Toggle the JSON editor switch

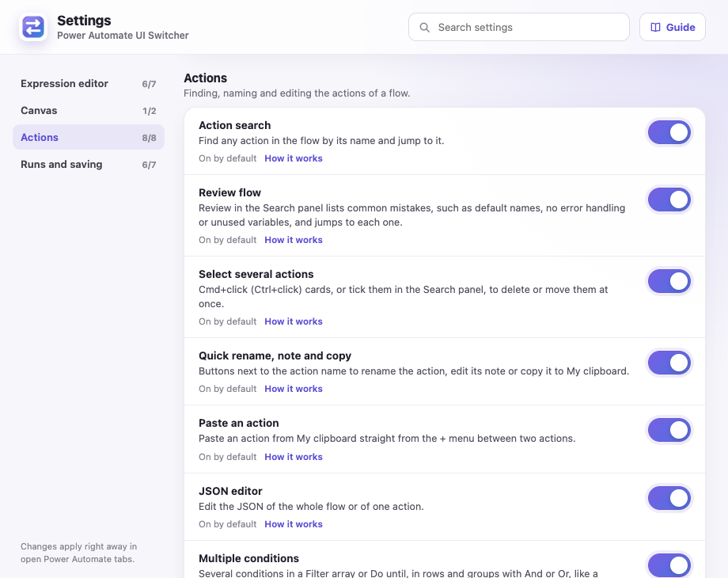coord(669,498)
